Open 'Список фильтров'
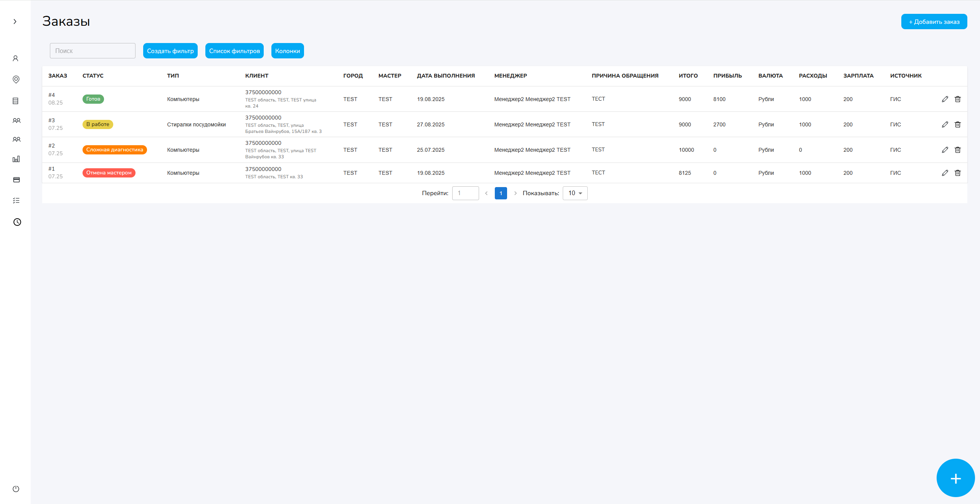Image resolution: width=980 pixels, height=504 pixels. [234, 50]
